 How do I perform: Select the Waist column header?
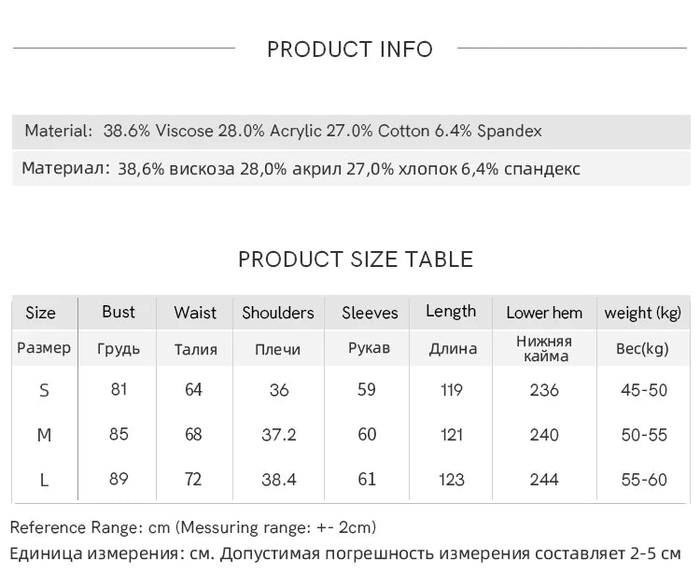pos(194,313)
